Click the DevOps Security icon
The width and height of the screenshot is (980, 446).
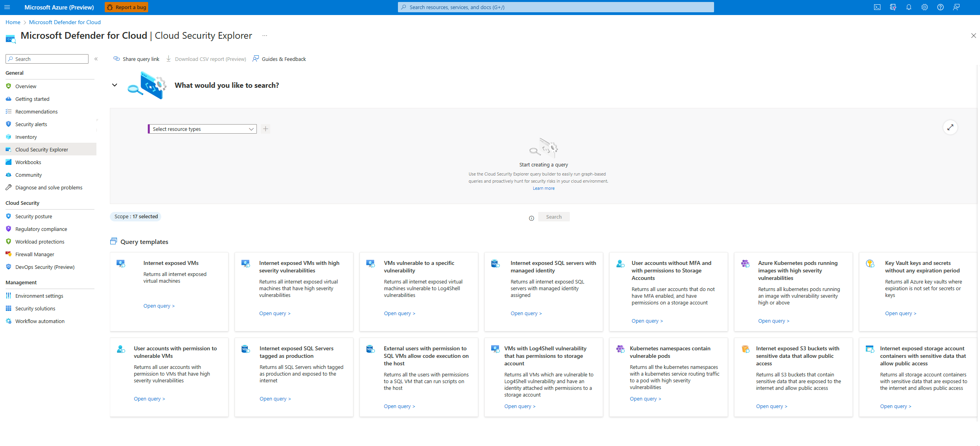[9, 266]
